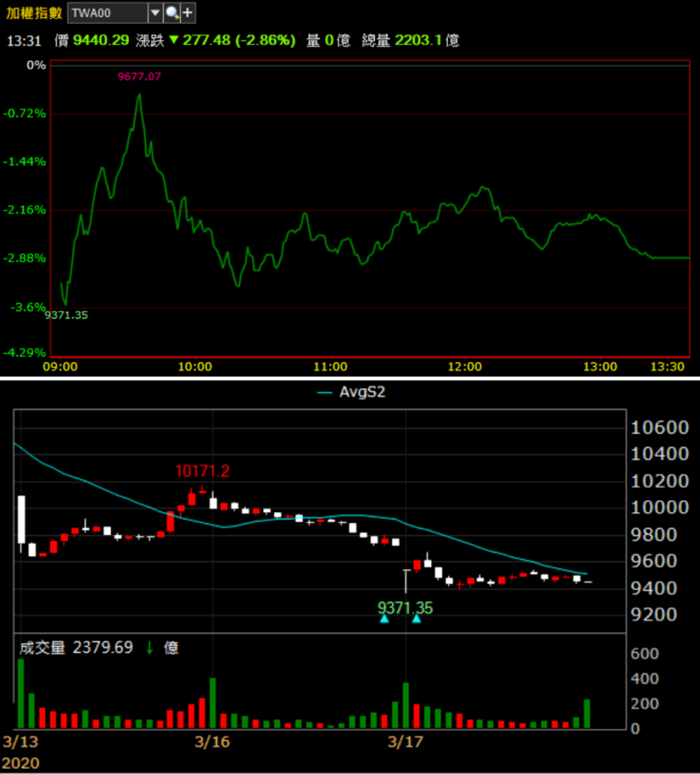The image size is (700, 774).
Task: Click the right cyan triangle marker under 9371.35
Action: 417,619
